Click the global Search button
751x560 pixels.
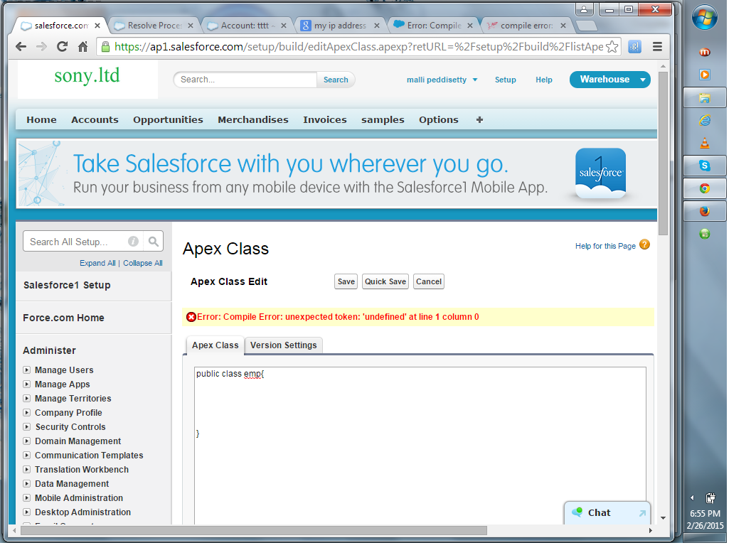[x=336, y=80]
